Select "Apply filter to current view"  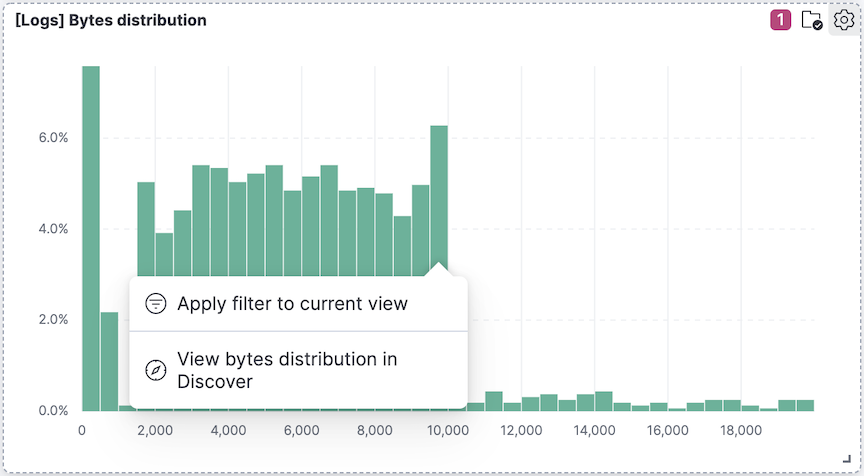pyautogui.click(x=292, y=304)
